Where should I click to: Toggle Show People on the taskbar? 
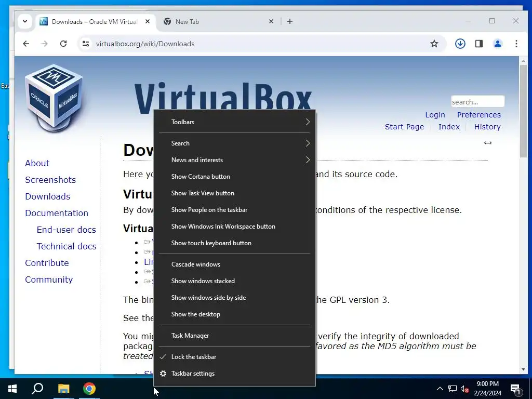pyautogui.click(x=234, y=210)
